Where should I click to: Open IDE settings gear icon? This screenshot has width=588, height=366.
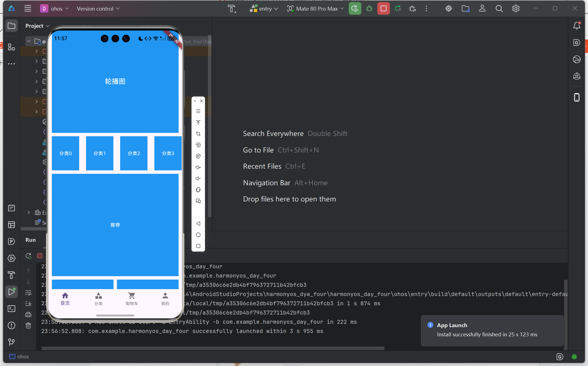tap(516, 9)
